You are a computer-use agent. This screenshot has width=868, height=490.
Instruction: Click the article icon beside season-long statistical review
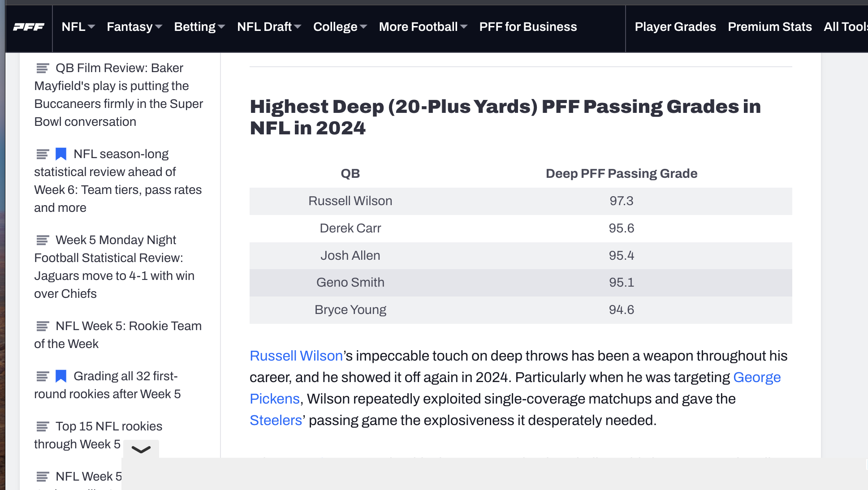point(43,154)
